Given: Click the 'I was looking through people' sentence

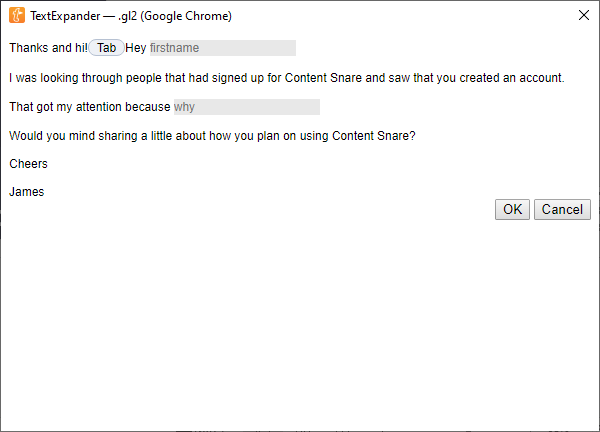Looking at the screenshot, I should (287, 78).
